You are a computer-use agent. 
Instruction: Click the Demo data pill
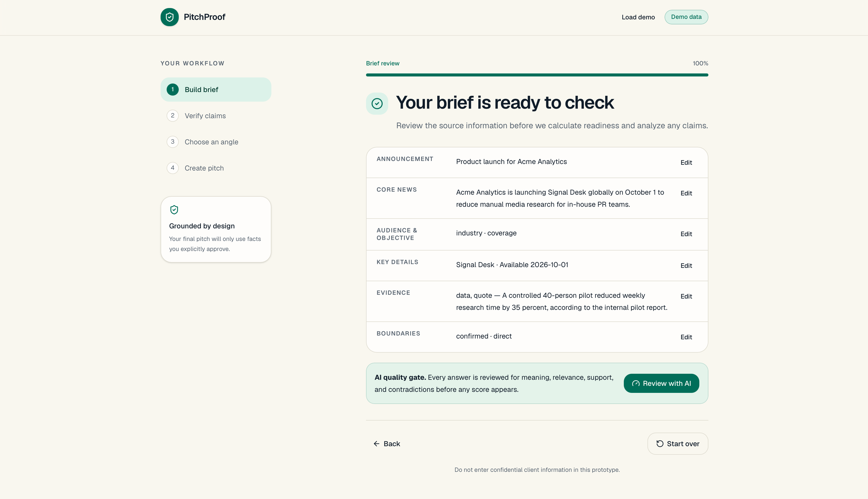686,17
